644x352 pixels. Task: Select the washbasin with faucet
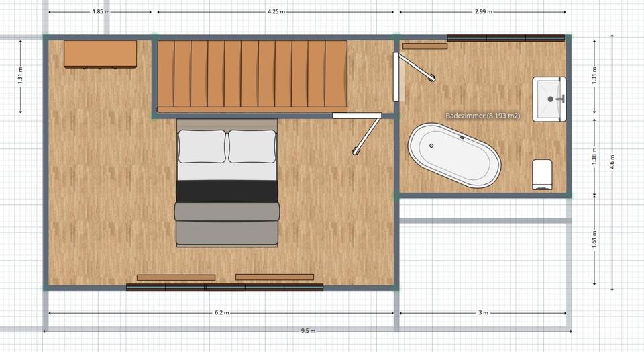point(549,99)
